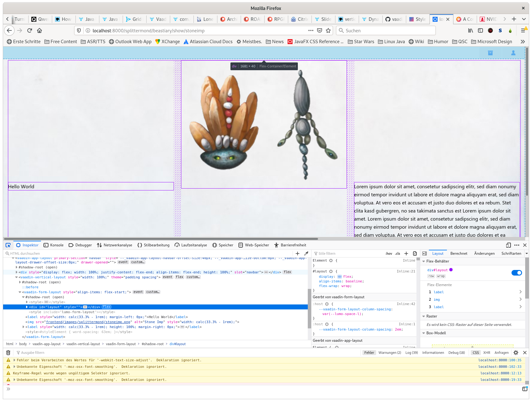This screenshot has width=532, height=402.
Task: Clear the console output with trash icon
Action: tap(8, 353)
